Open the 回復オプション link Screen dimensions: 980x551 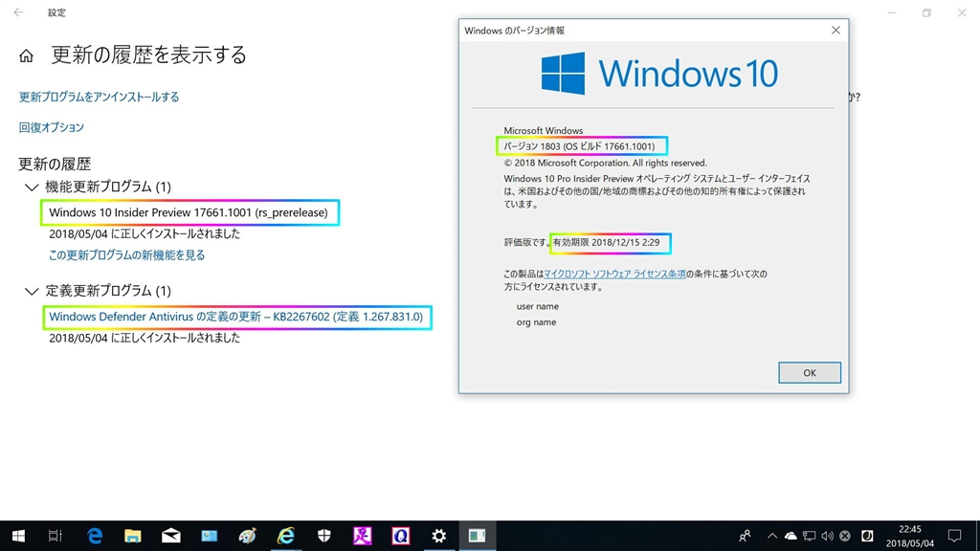pos(52,127)
